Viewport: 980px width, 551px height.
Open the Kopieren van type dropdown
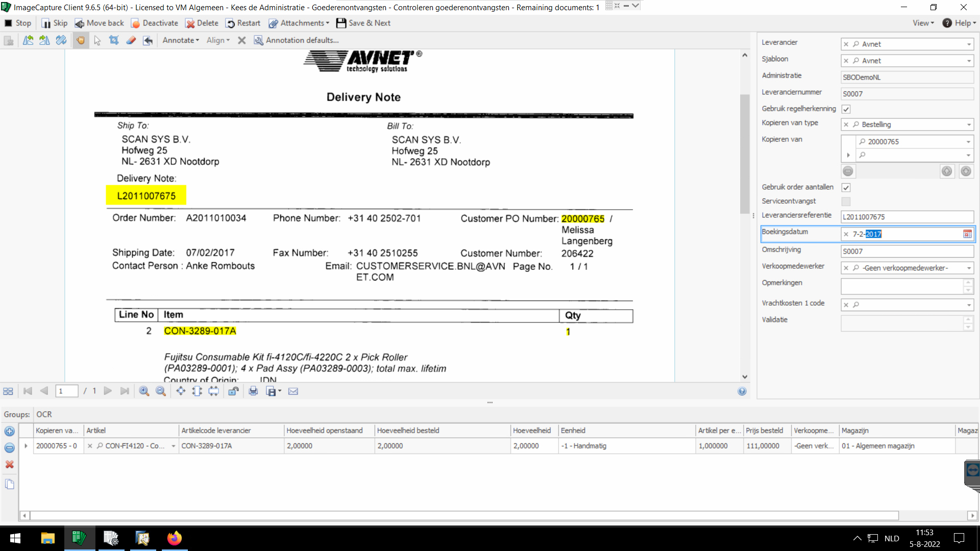click(969, 124)
